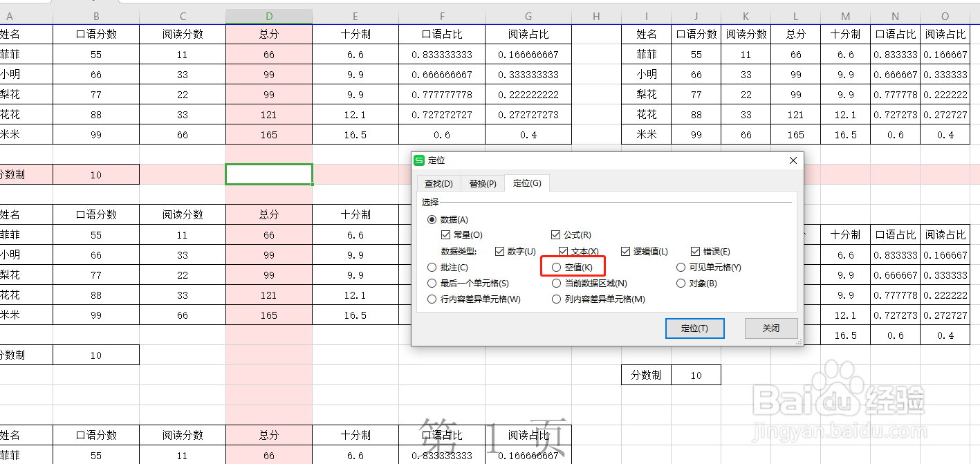Viewport: 980px width, 464px height.
Task: Switch to the 替换 tab
Action: (x=482, y=183)
